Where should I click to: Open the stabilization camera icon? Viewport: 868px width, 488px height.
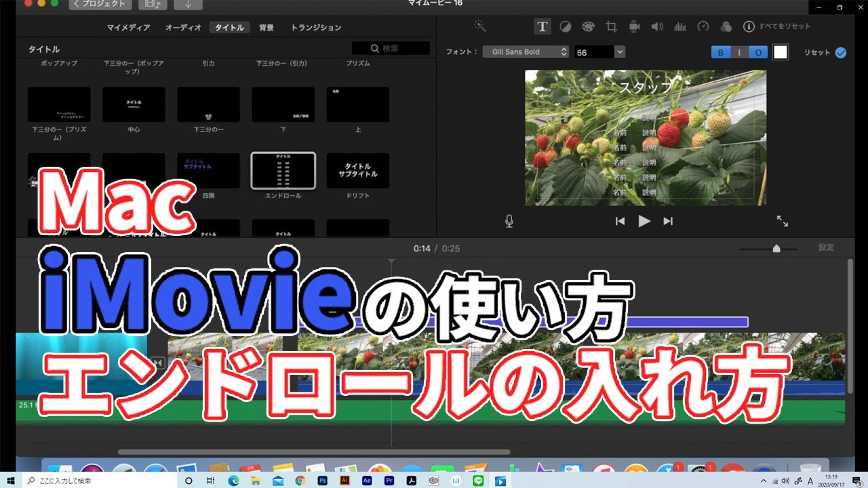[635, 26]
